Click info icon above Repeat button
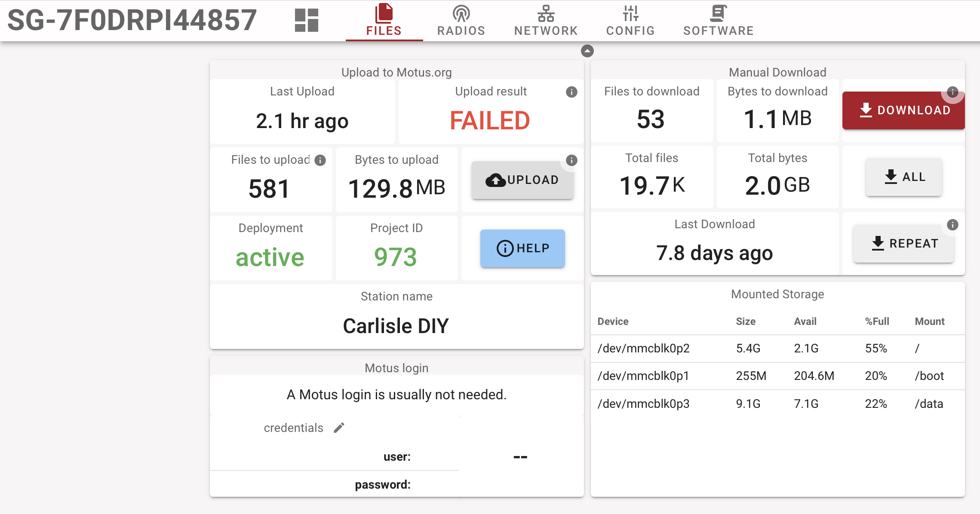Viewport: 980px width, 514px height. point(952,225)
